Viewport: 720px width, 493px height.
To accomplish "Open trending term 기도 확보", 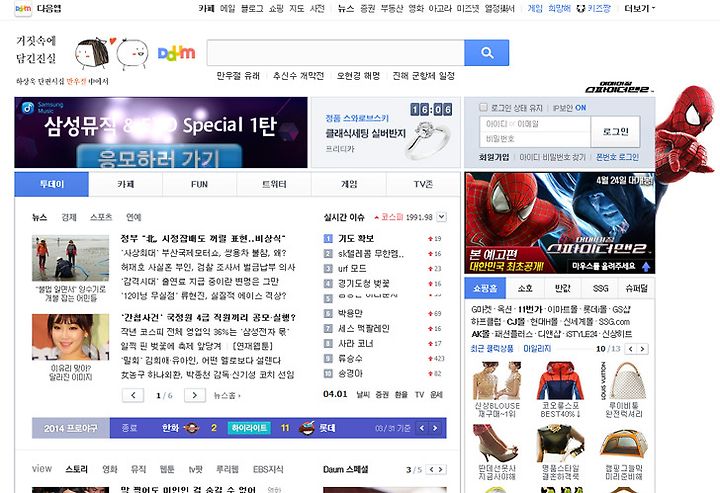I will [x=356, y=239].
